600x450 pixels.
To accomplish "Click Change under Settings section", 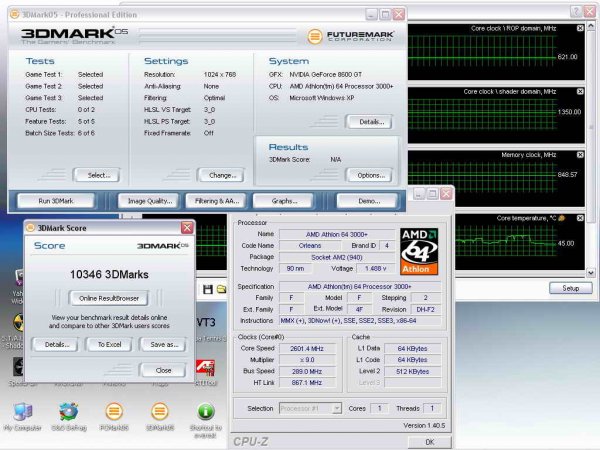I will [x=222, y=175].
